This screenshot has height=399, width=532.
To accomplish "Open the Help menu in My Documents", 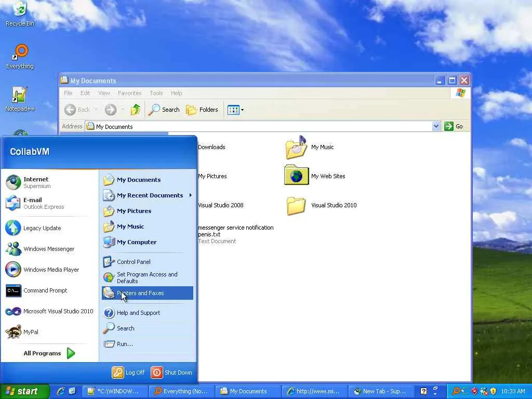I will pyautogui.click(x=177, y=93).
